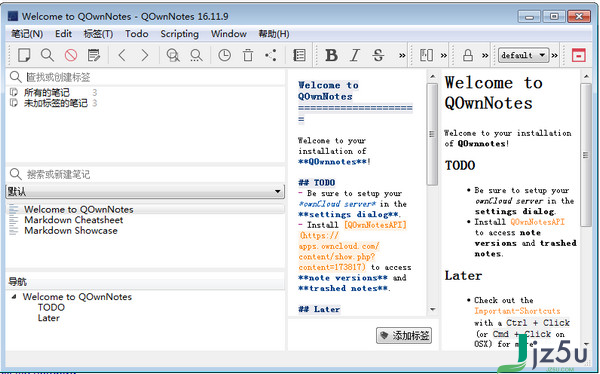The width and height of the screenshot is (600, 374).
Task: Apply strikethrough formatting with S icon
Action: (x=378, y=56)
